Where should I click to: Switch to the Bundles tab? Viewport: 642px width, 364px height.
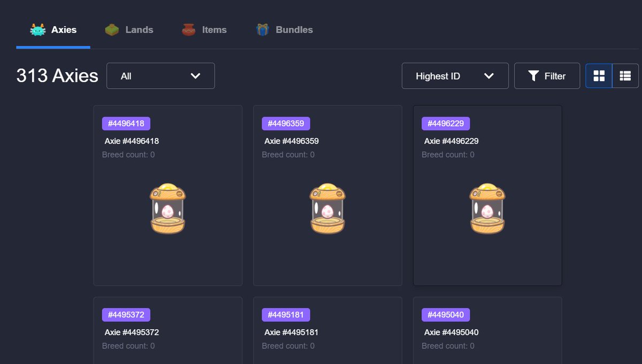pos(284,30)
